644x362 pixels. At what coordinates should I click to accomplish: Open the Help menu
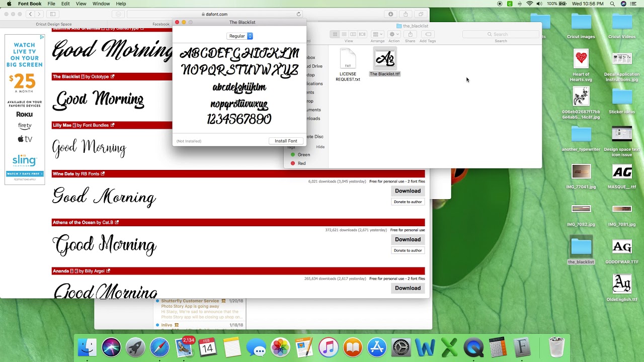[121, 4]
